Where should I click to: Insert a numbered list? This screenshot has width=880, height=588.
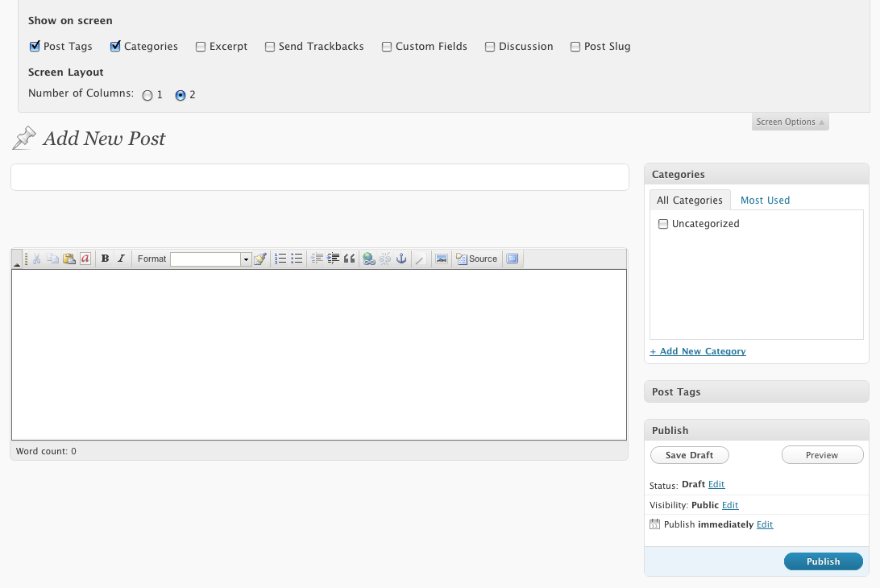tap(280, 259)
